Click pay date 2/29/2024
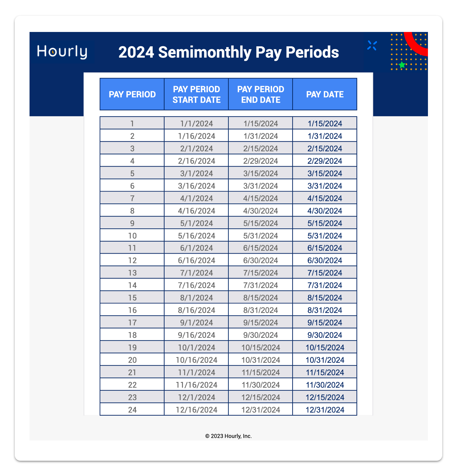Image resolution: width=457 pixels, height=476 pixels. 325,161
